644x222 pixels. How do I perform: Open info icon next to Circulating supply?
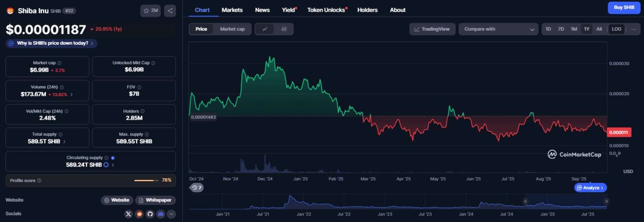(x=106, y=158)
